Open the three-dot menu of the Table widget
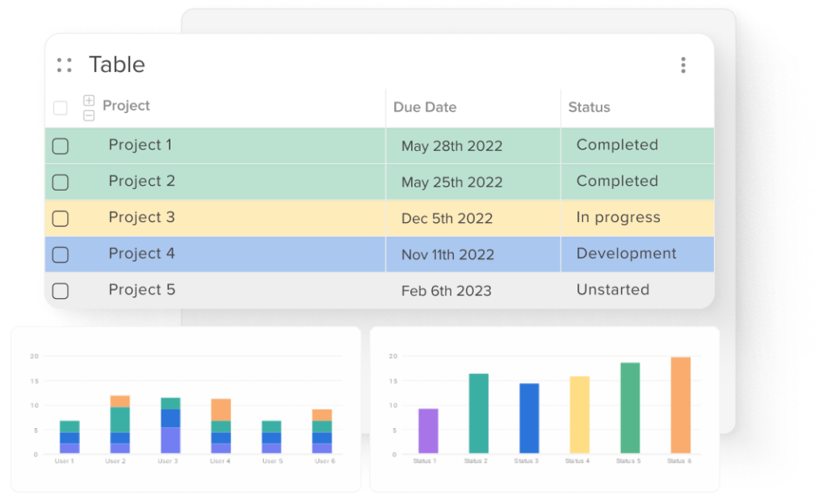 (x=683, y=65)
